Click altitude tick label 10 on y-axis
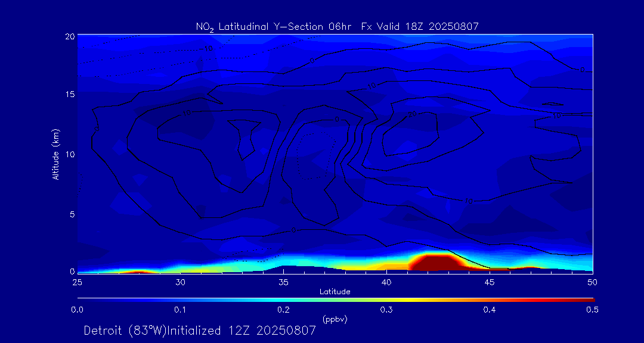 pyautogui.click(x=70, y=154)
